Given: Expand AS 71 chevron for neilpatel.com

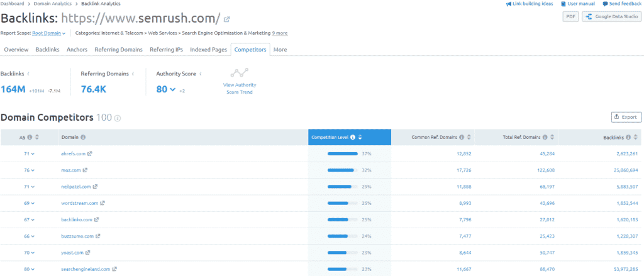Looking at the screenshot, I should (x=33, y=187).
